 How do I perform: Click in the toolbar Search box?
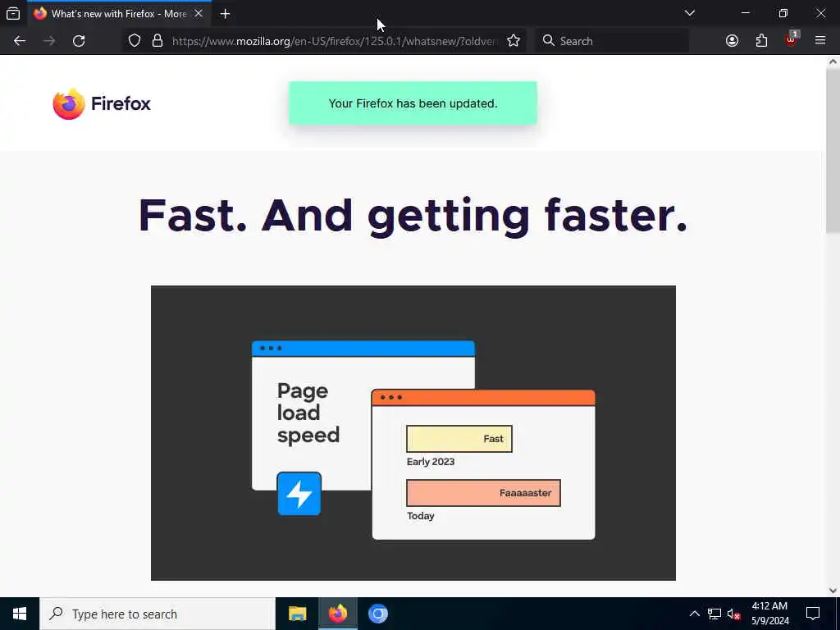pyautogui.click(x=612, y=41)
